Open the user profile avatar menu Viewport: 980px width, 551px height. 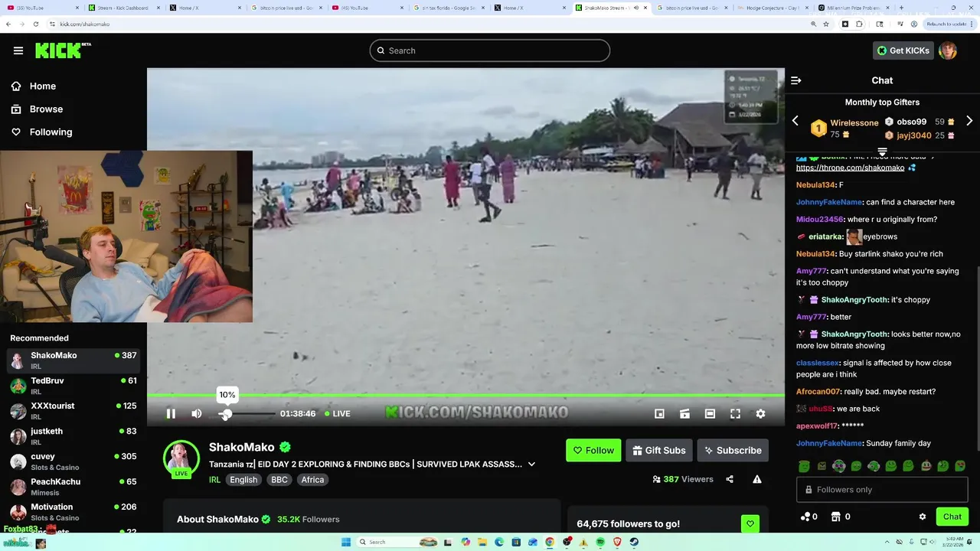pos(948,51)
